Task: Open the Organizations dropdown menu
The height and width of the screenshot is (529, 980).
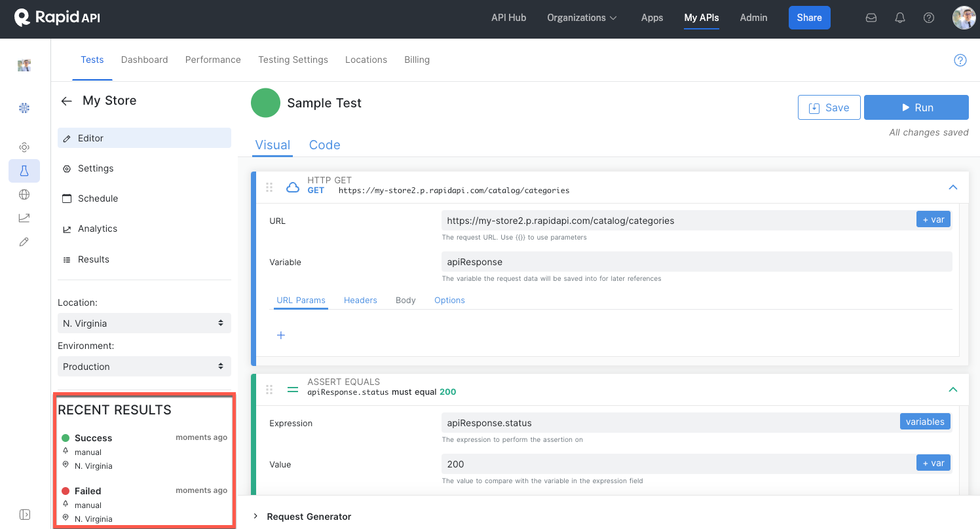Action: click(x=582, y=18)
